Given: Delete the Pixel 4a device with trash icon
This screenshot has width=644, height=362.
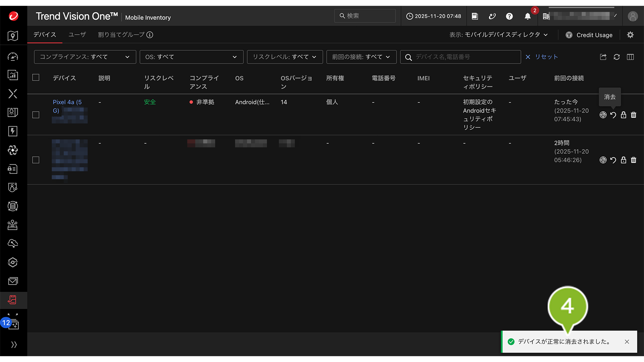Looking at the screenshot, I should [x=633, y=115].
